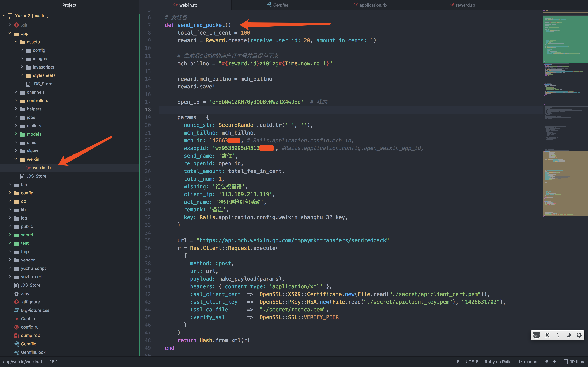This screenshot has width=588, height=367.
Task: Click the settings gear in input method bar
Action: (579, 335)
